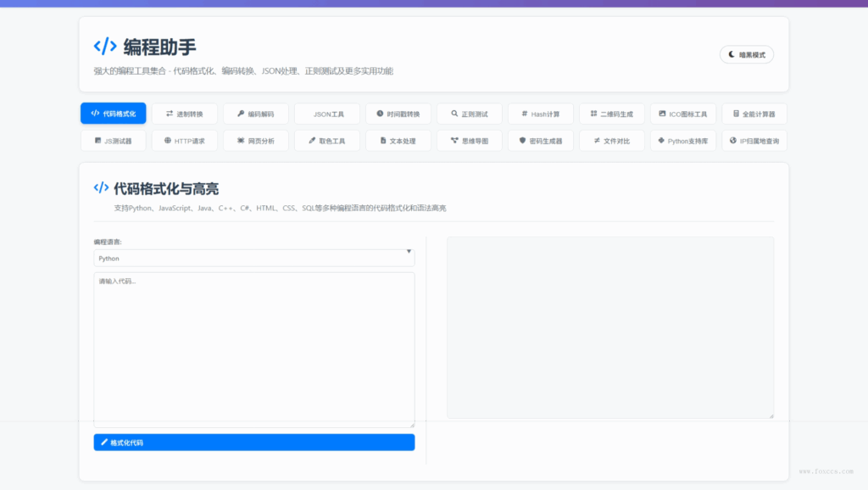The image size is (868, 490).
Task: Click the terminal icon in JS测试器
Action: 98,141
